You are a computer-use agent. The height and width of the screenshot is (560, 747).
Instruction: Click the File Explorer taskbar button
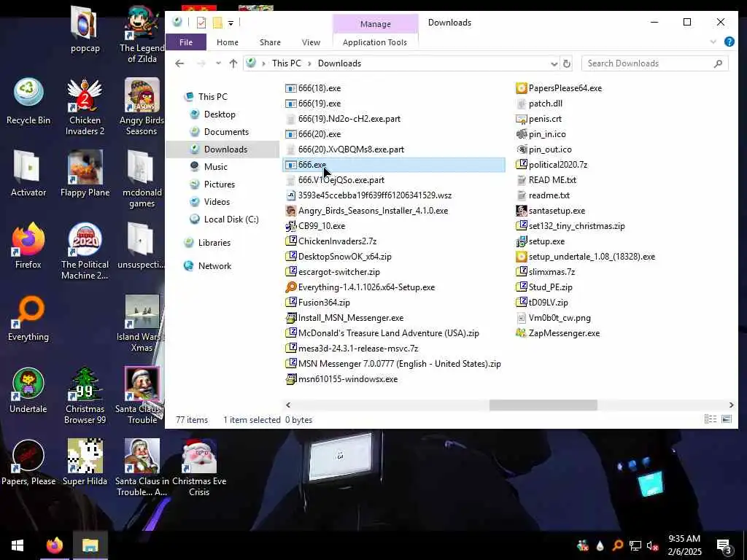(x=90, y=545)
